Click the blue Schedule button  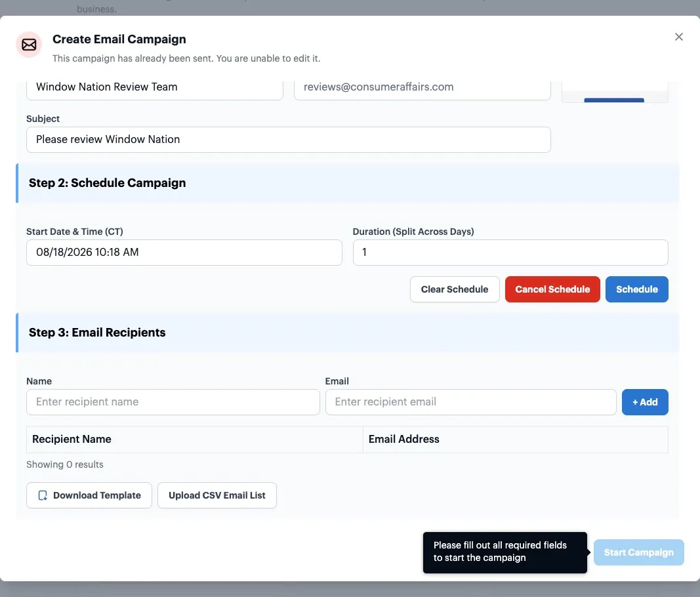tap(636, 289)
